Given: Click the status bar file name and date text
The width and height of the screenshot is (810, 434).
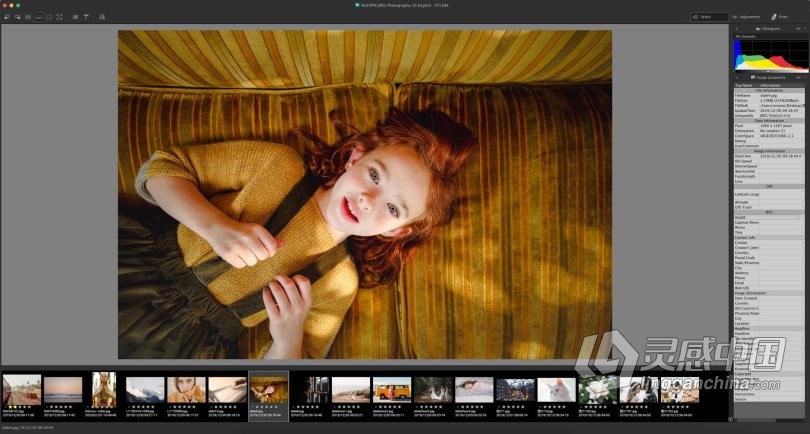Looking at the screenshot, I should pos(27,428).
